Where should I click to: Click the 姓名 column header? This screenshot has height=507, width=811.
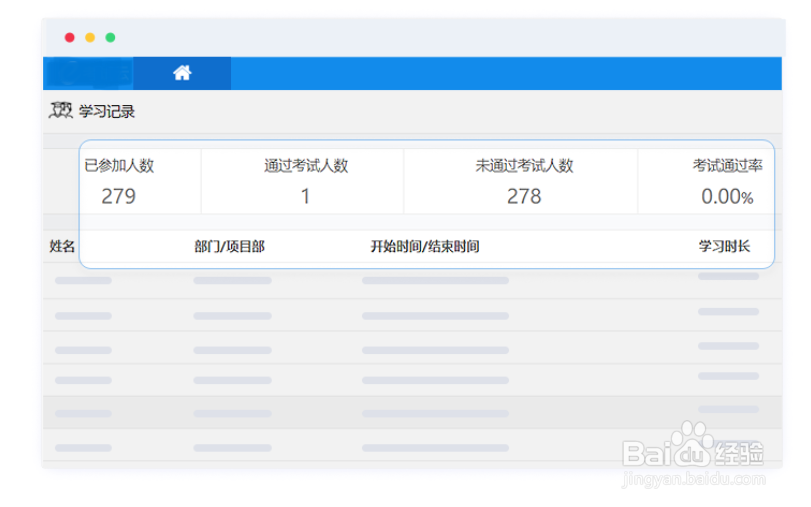pyautogui.click(x=63, y=246)
